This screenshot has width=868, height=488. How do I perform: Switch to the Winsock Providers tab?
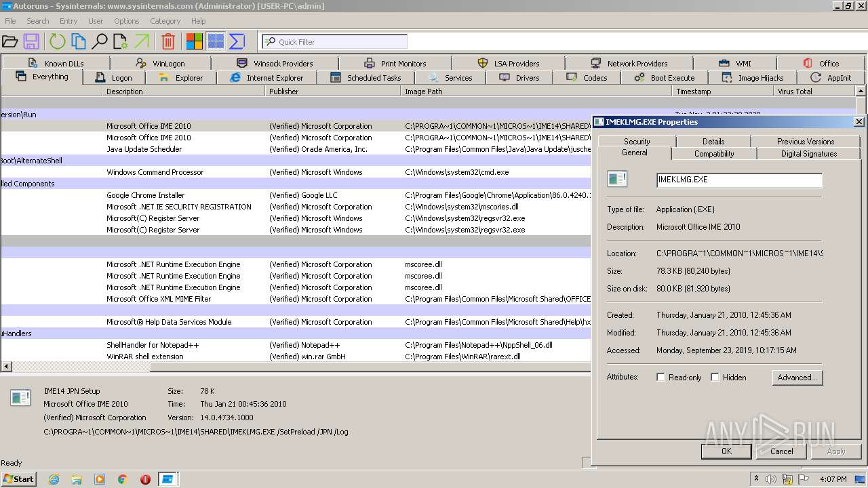tap(274, 63)
